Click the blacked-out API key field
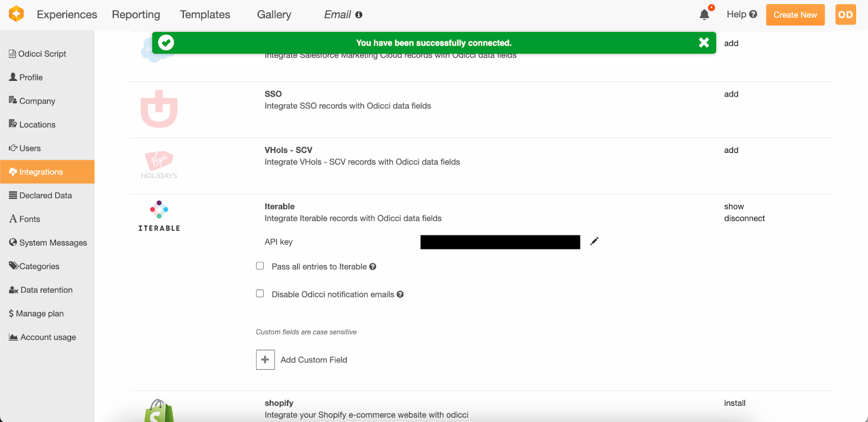868x422 pixels. pyautogui.click(x=500, y=242)
